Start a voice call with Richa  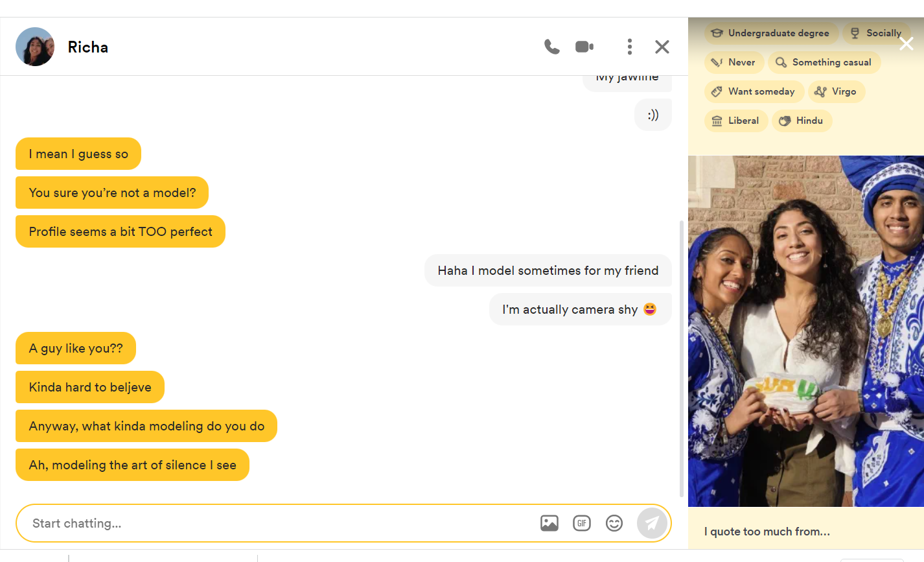[x=551, y=47]
